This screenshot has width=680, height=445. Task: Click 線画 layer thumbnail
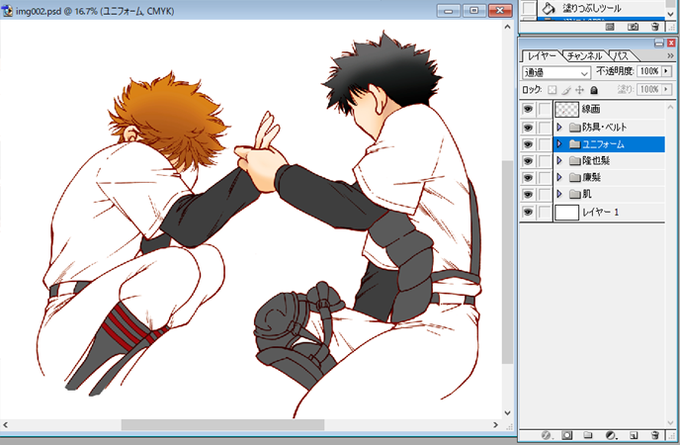pyautogui.click(x=567, y=109)
